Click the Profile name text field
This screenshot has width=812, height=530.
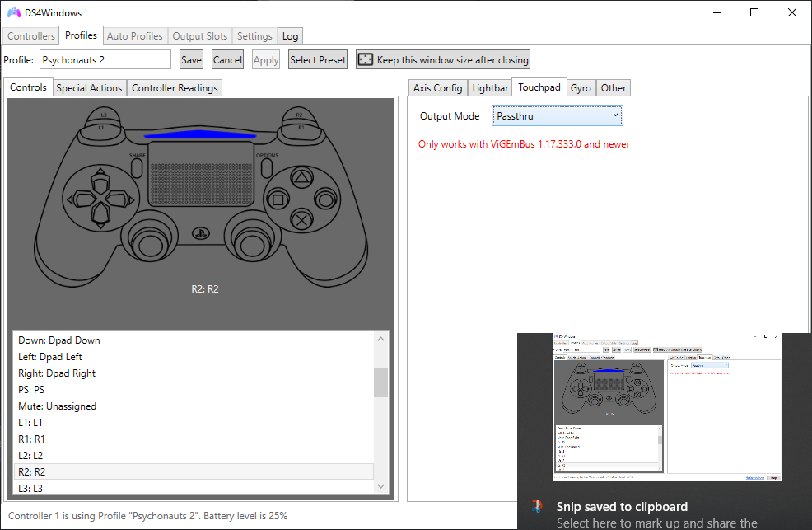105,59
